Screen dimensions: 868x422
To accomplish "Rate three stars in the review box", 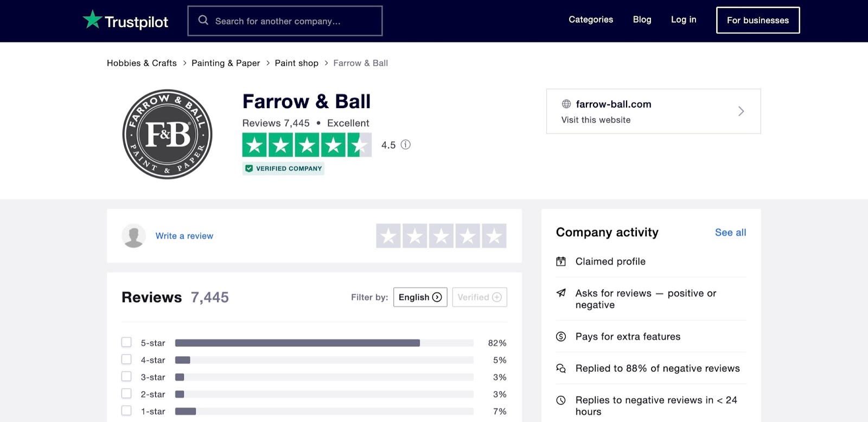I will 442,236.
